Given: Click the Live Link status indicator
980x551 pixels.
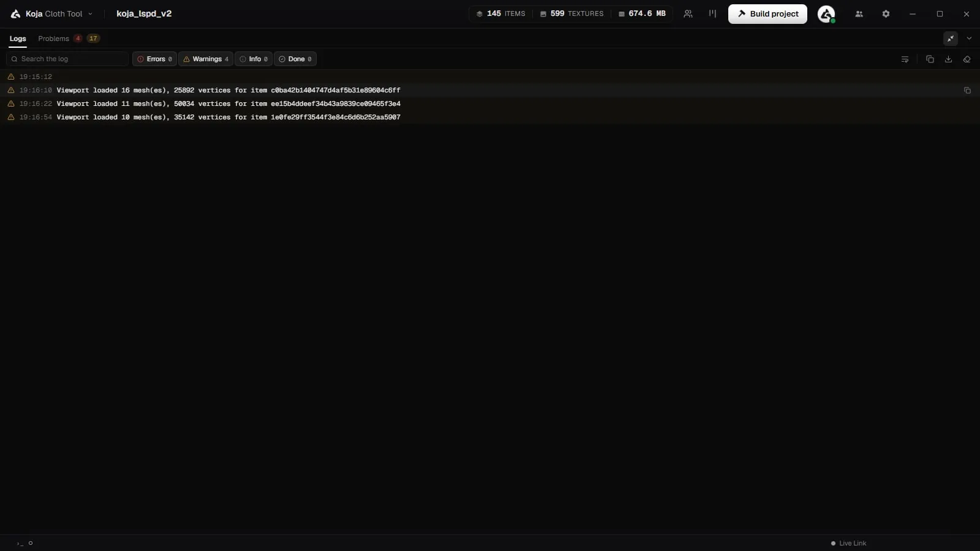Looking at the screenshot, I should coord(848,543).
